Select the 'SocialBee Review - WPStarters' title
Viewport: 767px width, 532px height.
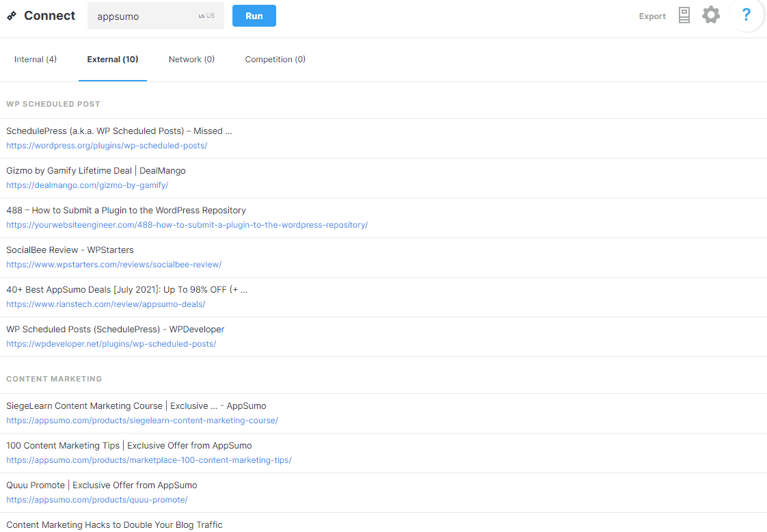pos(70,250)
